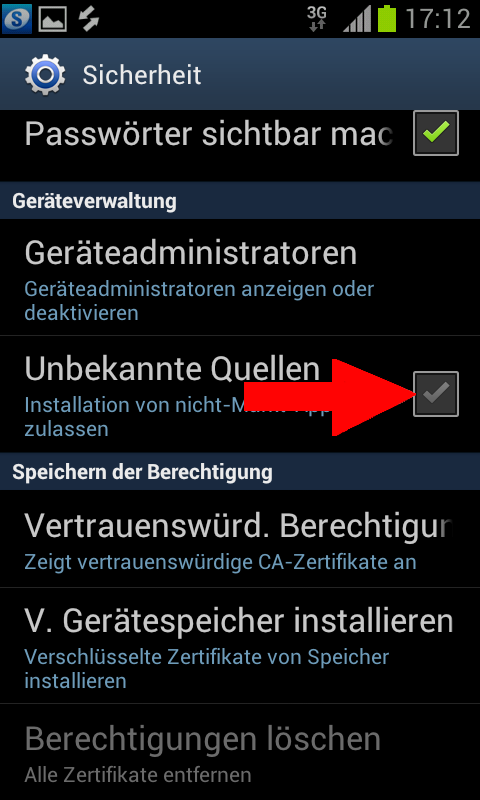Viewport: 480px width, 800px height.
Task: Select V. Gerätespeicher installieren option
Action: click(x=240, y=646)
